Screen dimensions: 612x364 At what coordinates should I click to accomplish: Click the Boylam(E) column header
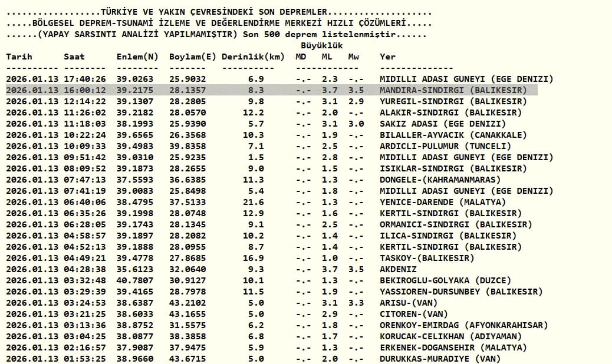pos(192,57)
